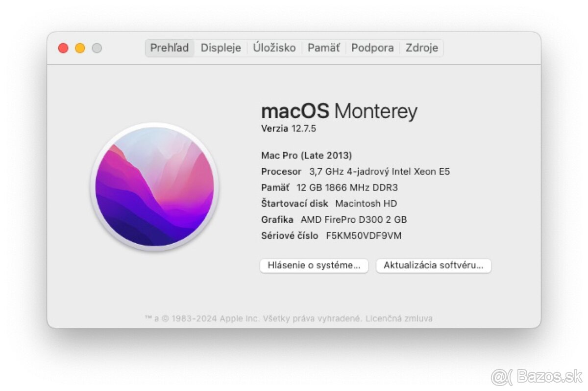588x391 pixels.
Task: Click the Grafika AMD FirePro line
Action: 335,219
